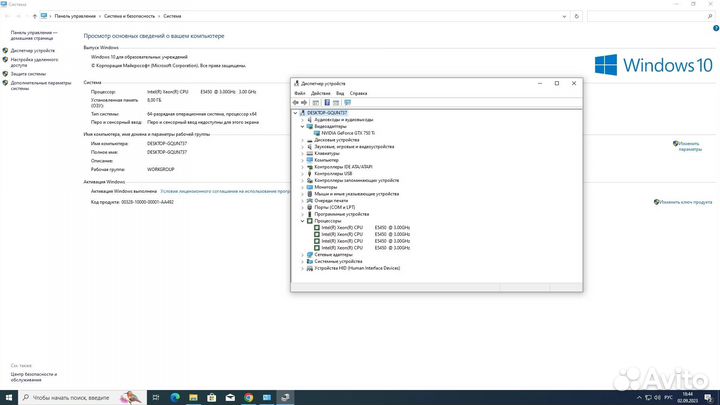The width and height of the screenshot is (720, 405).
Task: Open Защита системы link
Action: click(x=28, y=73)
